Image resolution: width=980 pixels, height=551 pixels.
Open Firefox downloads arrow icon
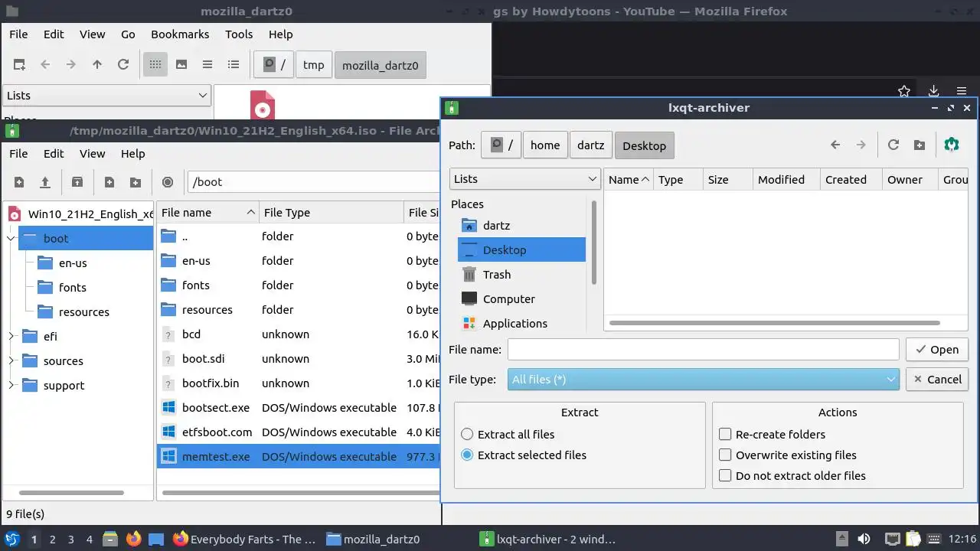point(934,91)
